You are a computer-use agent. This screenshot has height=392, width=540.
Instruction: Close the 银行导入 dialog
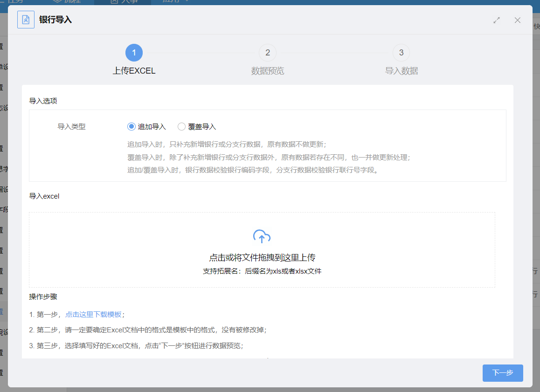tap(517, 21)
